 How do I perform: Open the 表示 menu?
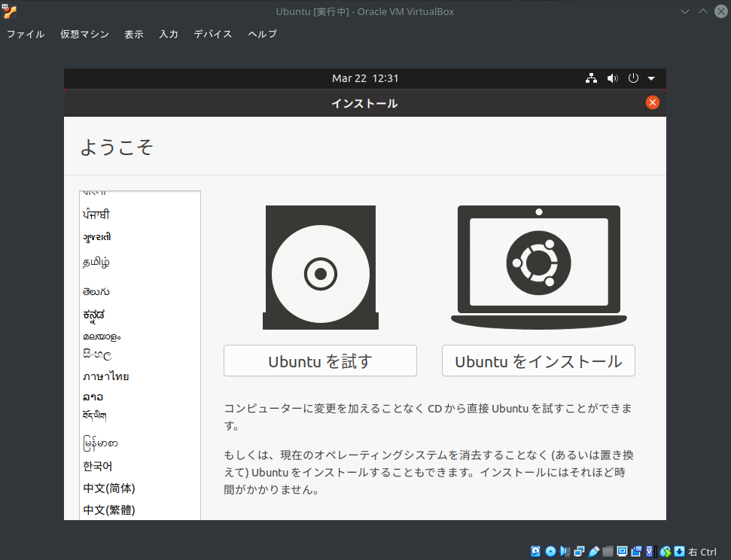134,34
